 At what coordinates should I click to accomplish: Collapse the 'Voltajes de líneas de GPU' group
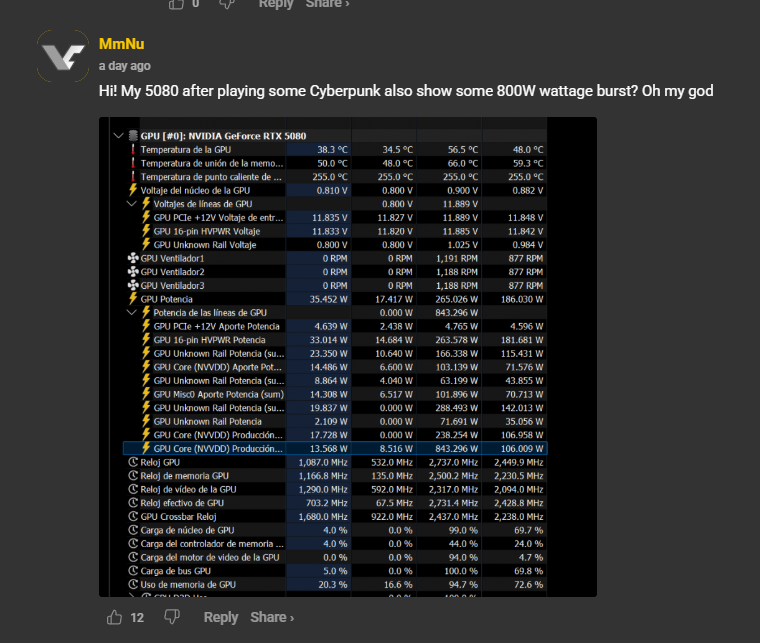132,203
